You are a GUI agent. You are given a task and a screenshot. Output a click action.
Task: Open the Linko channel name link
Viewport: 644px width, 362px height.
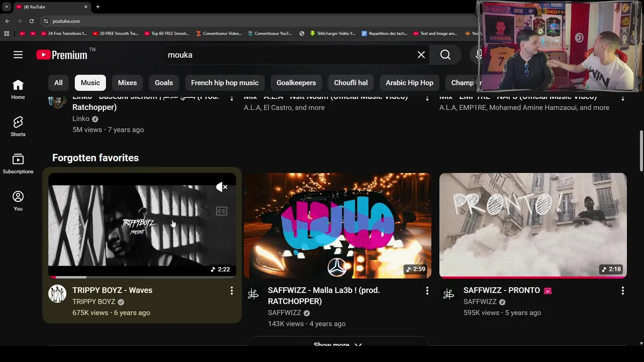81,119
